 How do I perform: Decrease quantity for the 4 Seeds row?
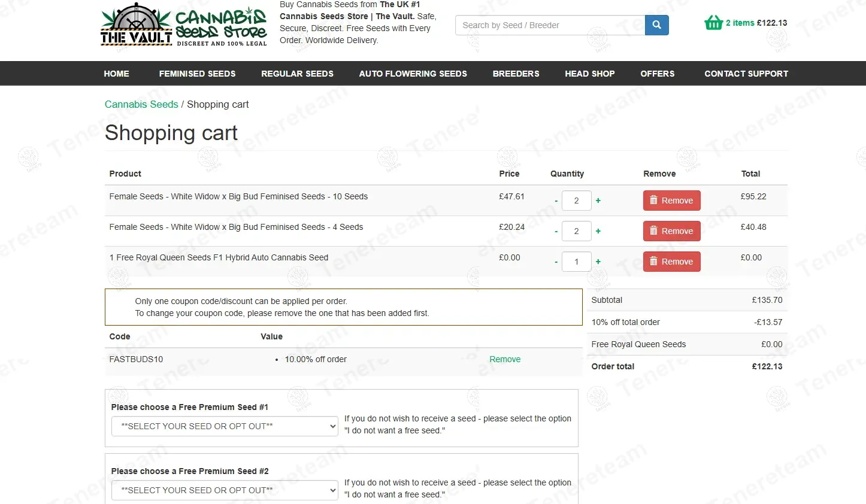point(556,232)
